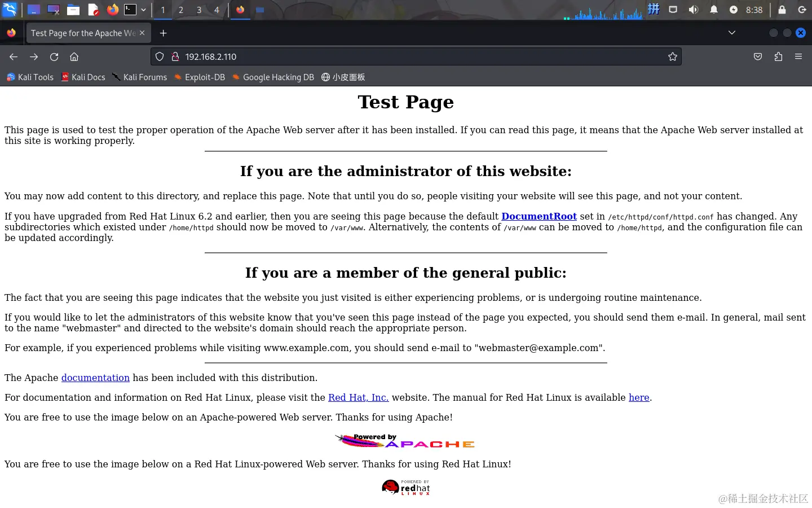Image resolution: width=812 pixels, height=508 pixels.
Task: Select the Firefox window in the taskbar
Action: pyautogui.click(x=240, y=10)
